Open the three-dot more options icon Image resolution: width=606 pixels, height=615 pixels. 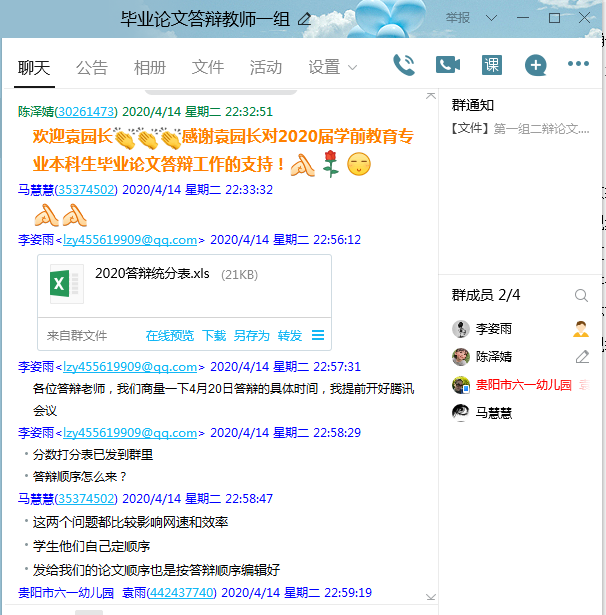click(578, 65)
